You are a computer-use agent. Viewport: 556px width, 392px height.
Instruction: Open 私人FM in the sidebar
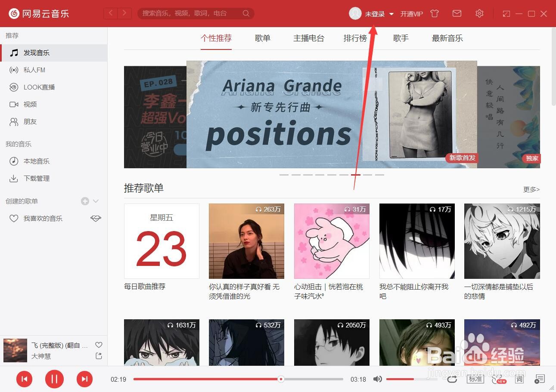53,70
